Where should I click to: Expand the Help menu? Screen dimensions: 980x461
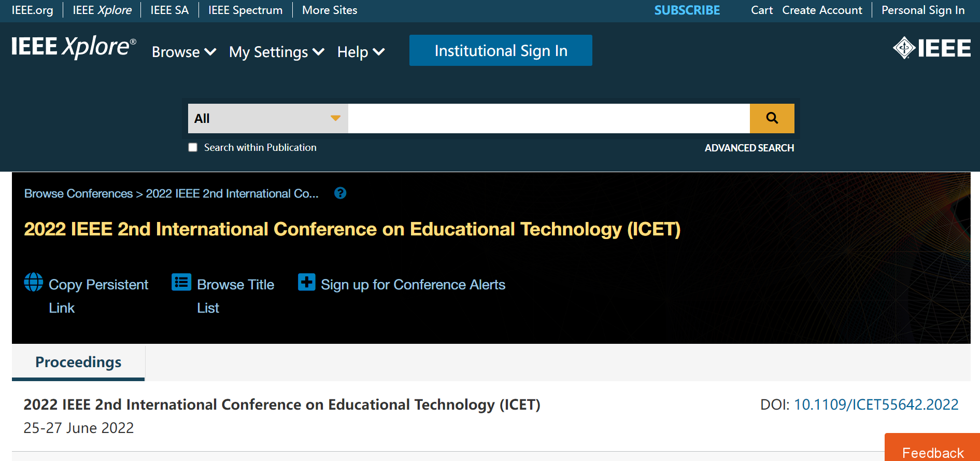pos(361,52)
